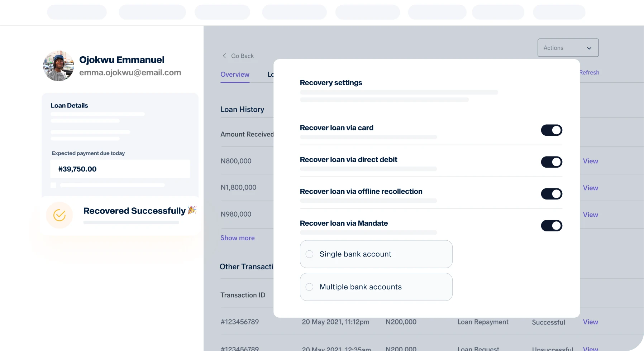Click the Ojokwu Emmanuel name
The image size is (644, 351).
tap(122, 60)
